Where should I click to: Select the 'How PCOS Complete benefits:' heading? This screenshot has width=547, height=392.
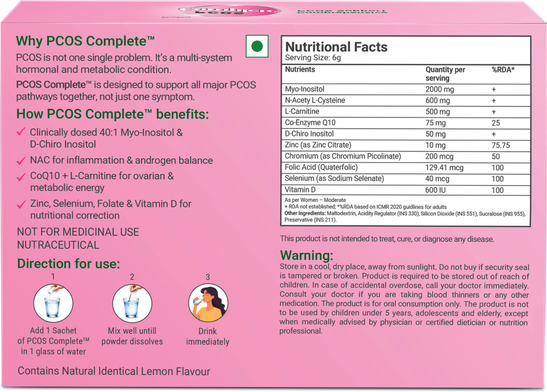113,114
